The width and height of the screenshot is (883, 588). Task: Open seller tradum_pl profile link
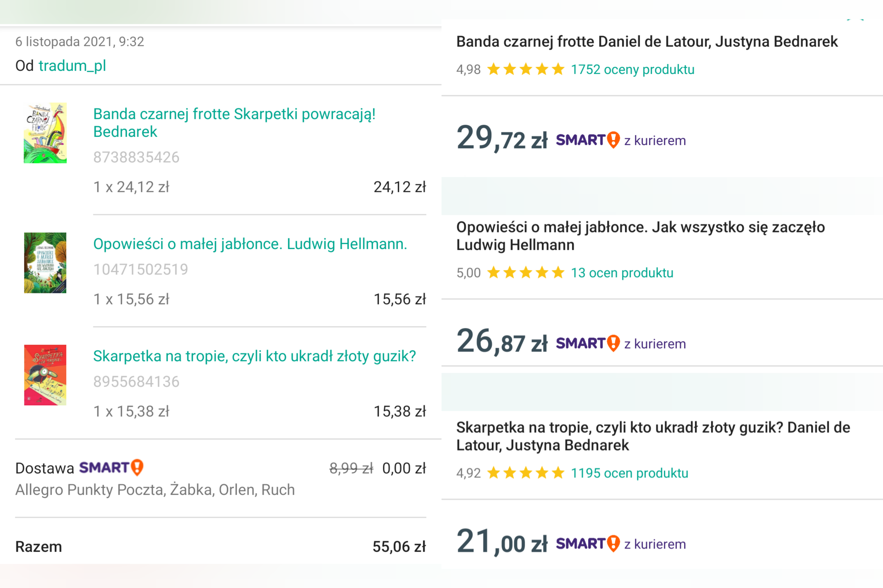[72, 66]
